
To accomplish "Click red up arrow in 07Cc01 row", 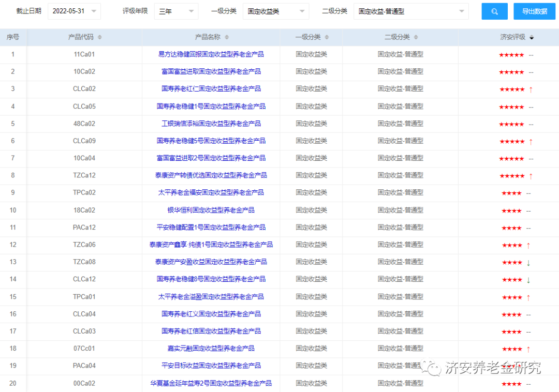I will (x=528, y=349).
